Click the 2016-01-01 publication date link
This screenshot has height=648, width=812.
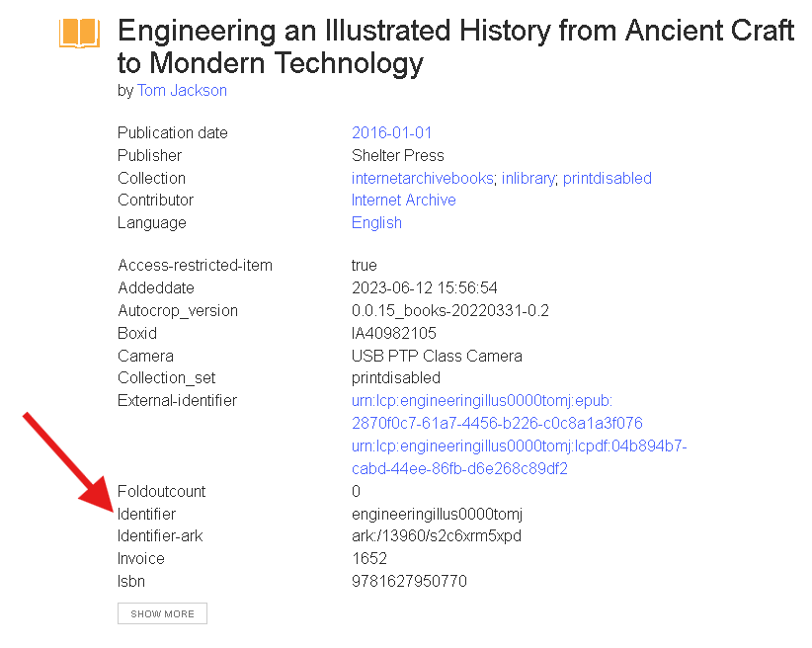pos(391,132)
